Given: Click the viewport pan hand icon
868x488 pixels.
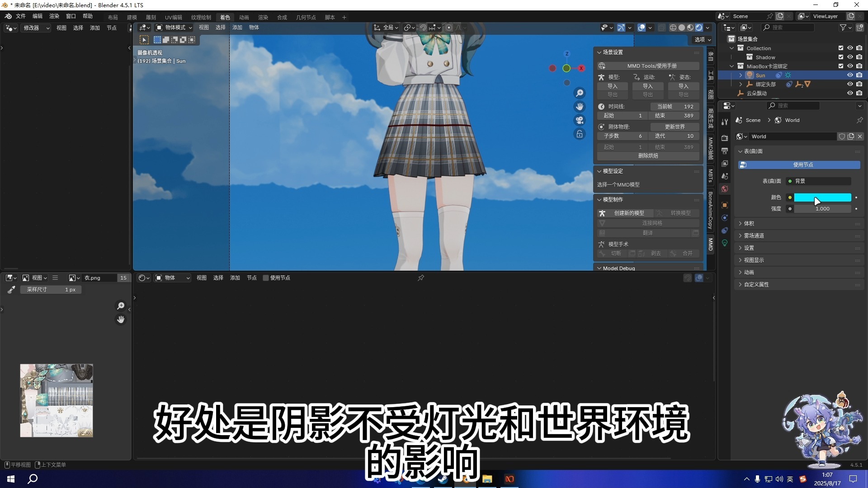Looking at the screenshot, I should pyautogui.click(x=580, y=107).
